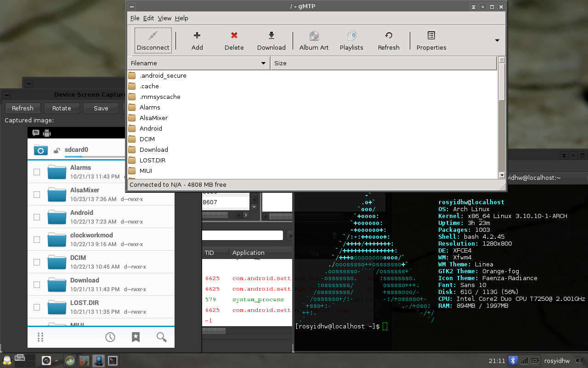588x368 pixels.
Task: Open the Help menu in gMTP
Action: pos(181,18)
